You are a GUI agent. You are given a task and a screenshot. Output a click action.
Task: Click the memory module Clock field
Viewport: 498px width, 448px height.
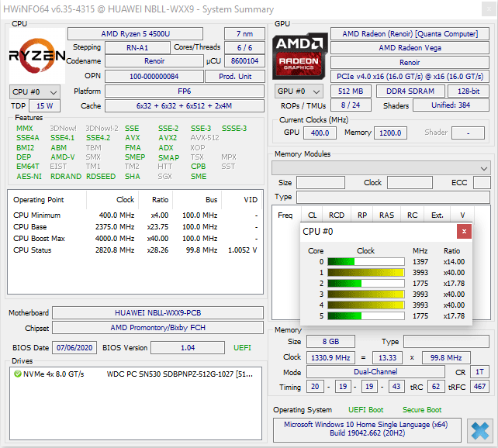click(410, 183)
